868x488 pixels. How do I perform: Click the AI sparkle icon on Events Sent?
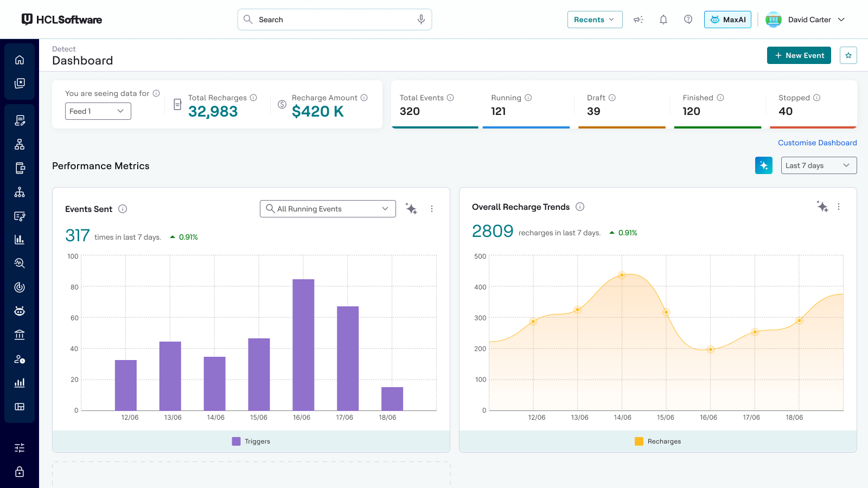[411, 209]
